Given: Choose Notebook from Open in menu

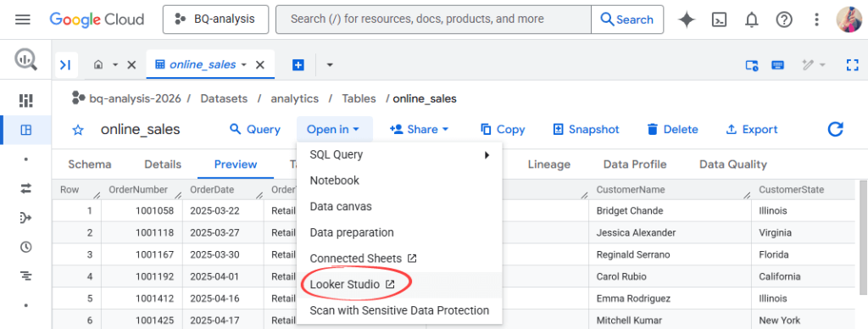Looking at the screenshot, I should click(x=399, y=181).
